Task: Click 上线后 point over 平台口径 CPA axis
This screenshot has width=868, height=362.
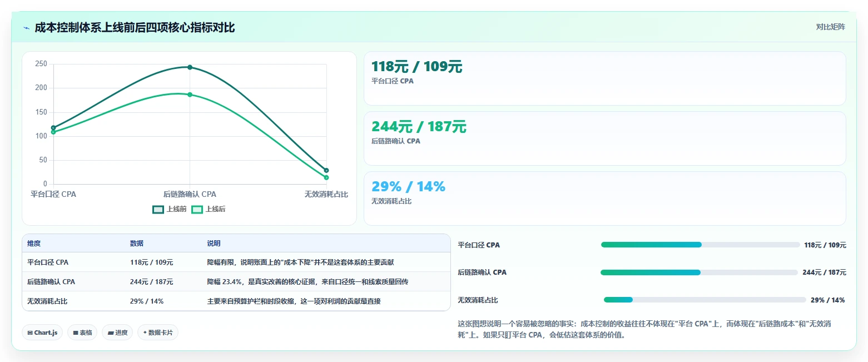Action: 53,132
